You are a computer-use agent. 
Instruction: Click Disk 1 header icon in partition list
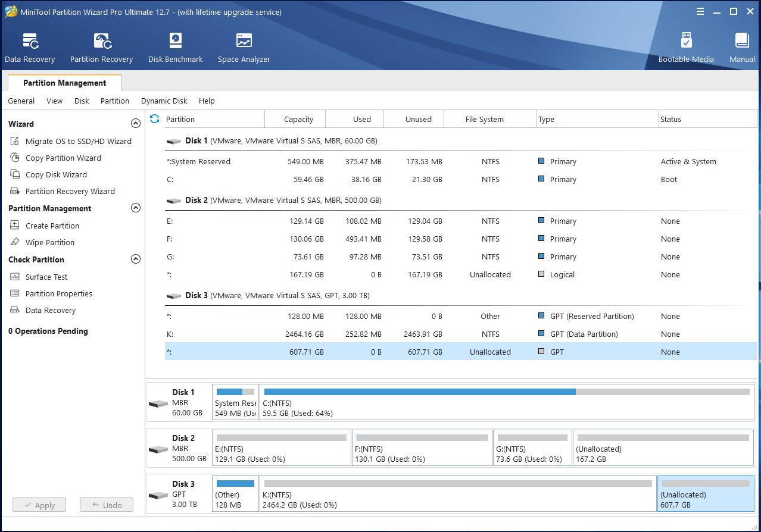pyautogui.click(x=174, y=142)
